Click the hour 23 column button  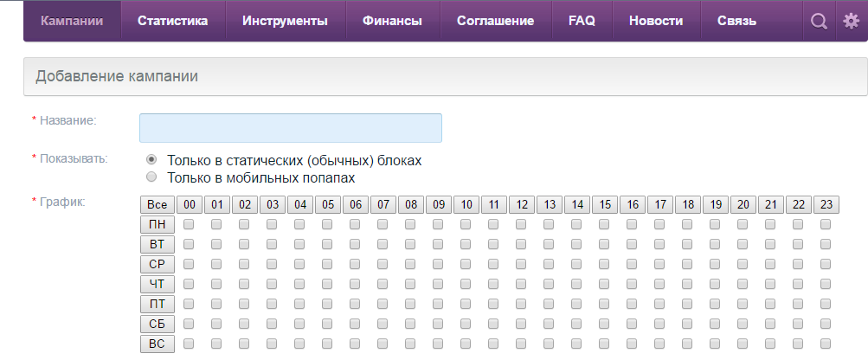click(826, 205)
